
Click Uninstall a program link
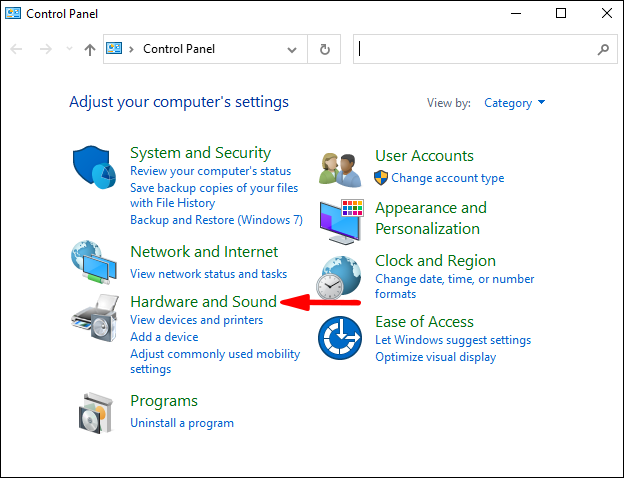click(x=182, y=423)
